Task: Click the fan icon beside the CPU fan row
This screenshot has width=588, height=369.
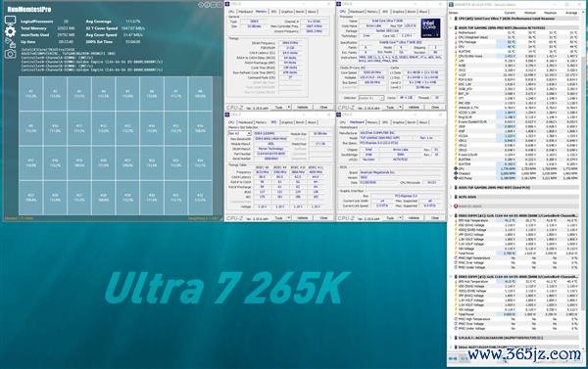Action: tap(456, 169)
